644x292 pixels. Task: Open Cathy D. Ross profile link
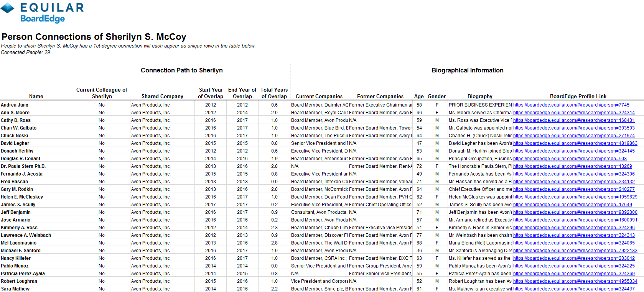(574, 120)
